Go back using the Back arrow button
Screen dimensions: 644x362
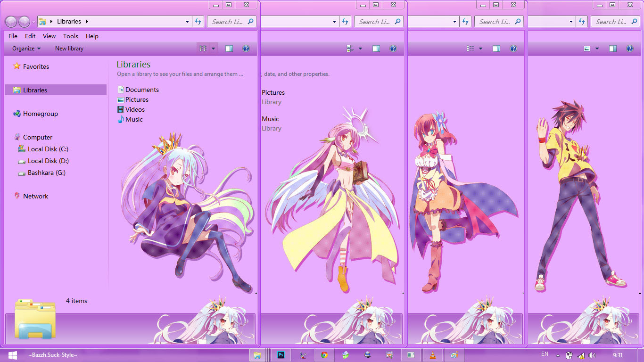pyautogui.click(x=11, y=22)
